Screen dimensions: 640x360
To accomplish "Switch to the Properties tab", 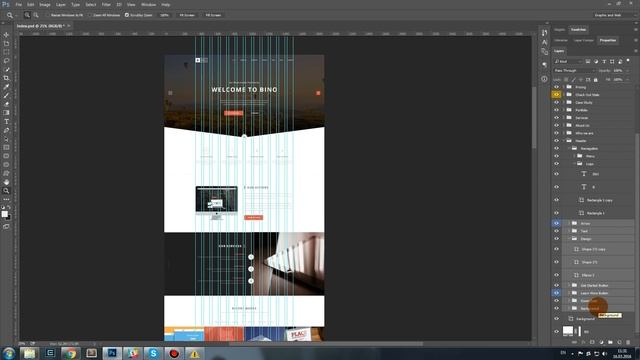I will point(608,40).
